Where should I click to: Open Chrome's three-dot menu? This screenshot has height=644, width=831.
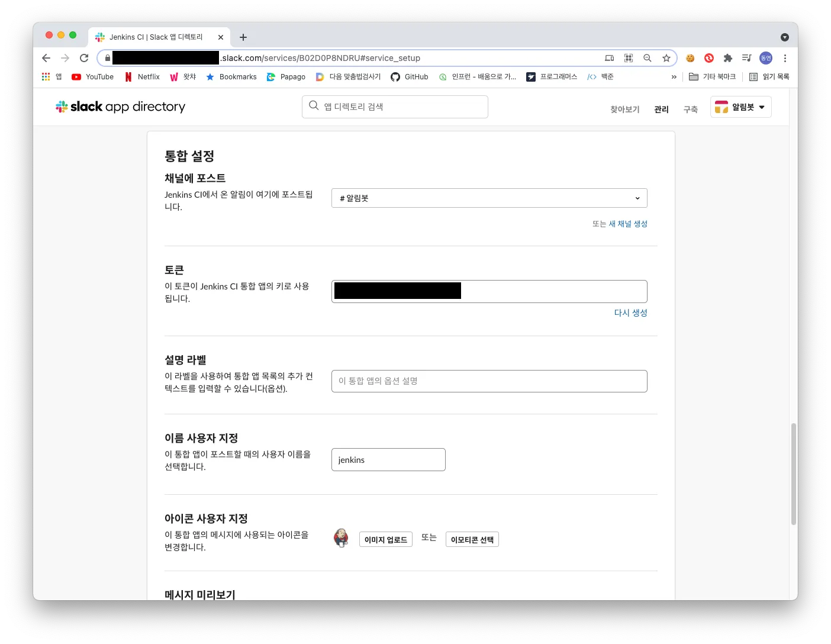click(x=785, y=58)
